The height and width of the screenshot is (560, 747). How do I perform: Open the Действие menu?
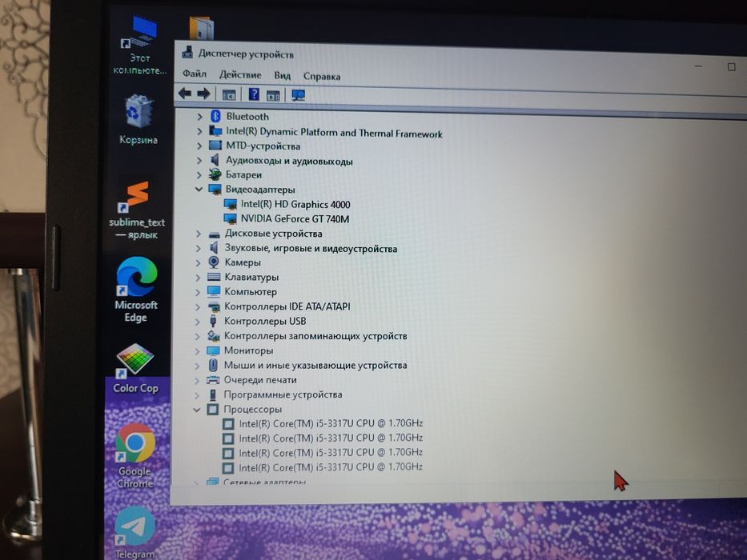coord(240,74)
